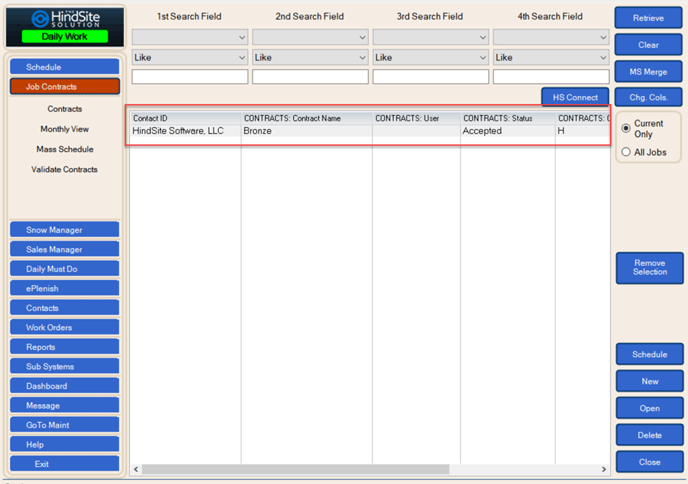This screenshot has height=484, width=688.
Task: Open the Schedule module in sidebar
Action: (x=65, y=67)
